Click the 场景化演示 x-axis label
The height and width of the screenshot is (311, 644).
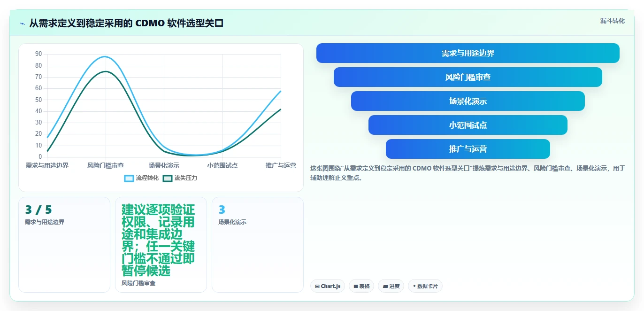pos(164,165)
